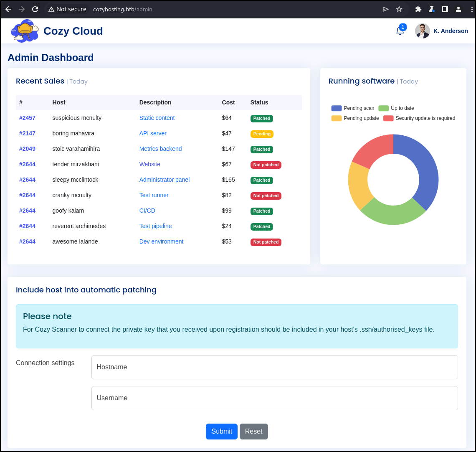Open K. Anderson profile avatar
This screenshot has height=452, width=476.
pos(422,31)
